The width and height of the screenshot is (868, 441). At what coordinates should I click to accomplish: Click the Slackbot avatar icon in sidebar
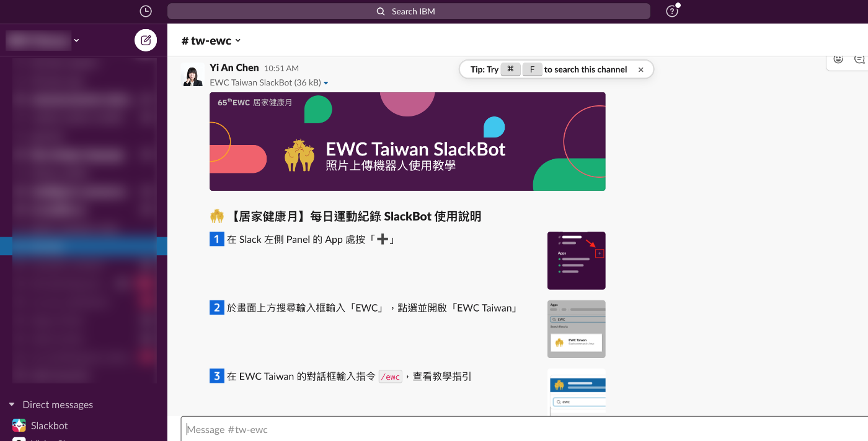click(x=19, y=426)
